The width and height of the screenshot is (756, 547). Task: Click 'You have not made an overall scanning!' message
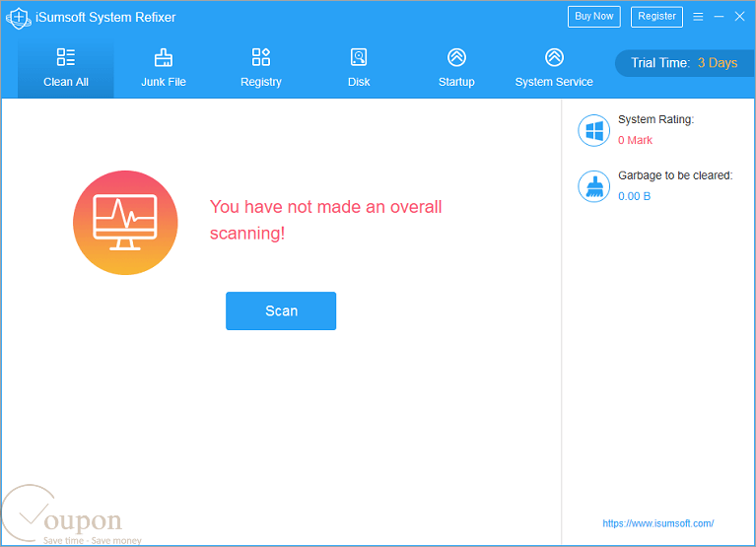tap(325, 220)
